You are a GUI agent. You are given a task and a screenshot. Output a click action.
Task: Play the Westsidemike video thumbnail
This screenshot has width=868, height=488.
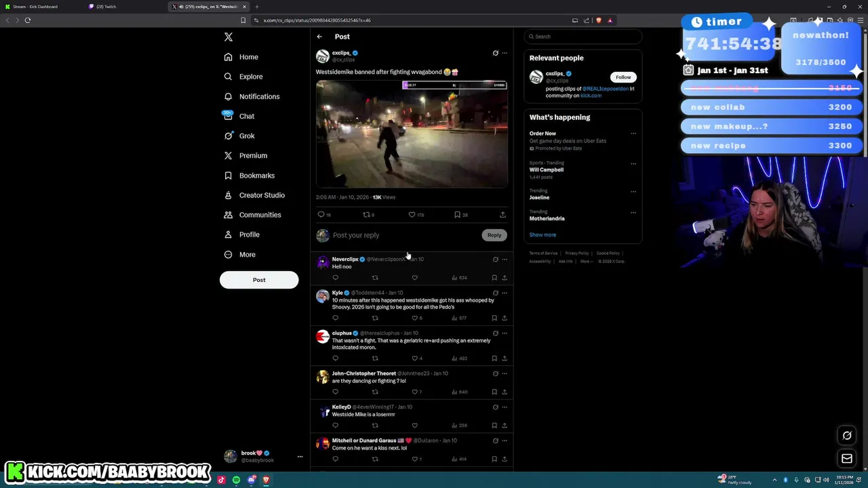tap(412, 134)
